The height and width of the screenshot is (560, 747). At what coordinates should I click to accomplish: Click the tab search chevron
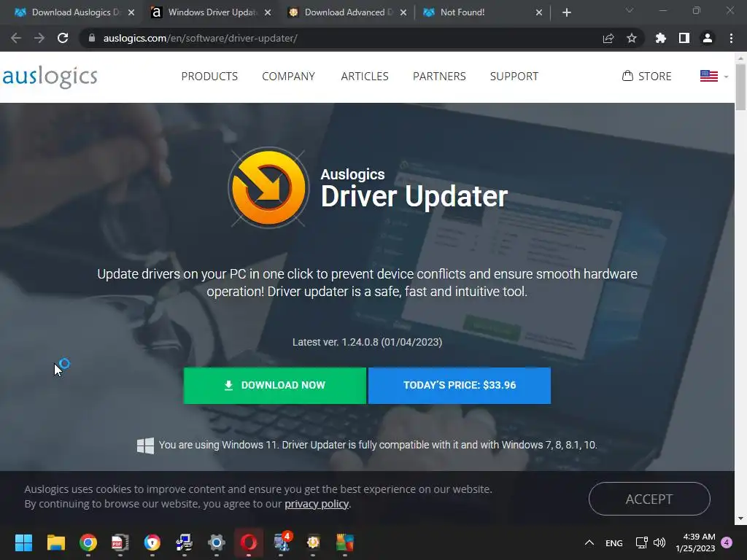(x=630, y=10)
